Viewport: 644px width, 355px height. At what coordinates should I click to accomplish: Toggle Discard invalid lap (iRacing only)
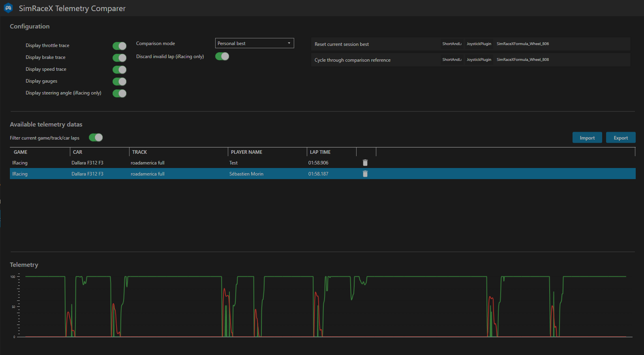pos(222,56)
